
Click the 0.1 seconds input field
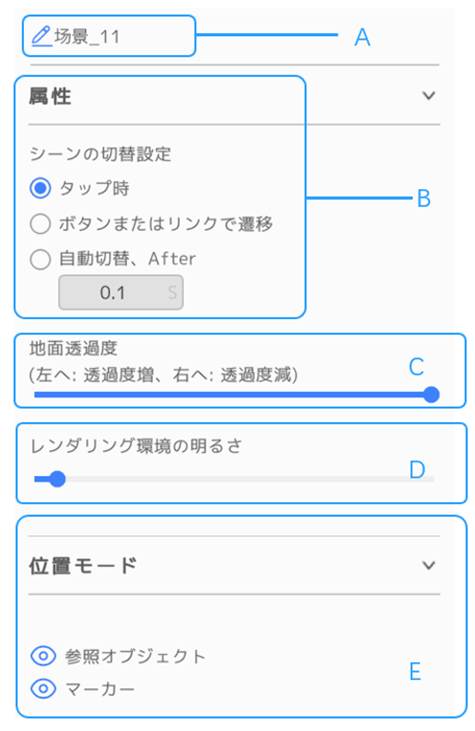click(x=121, y=292)
